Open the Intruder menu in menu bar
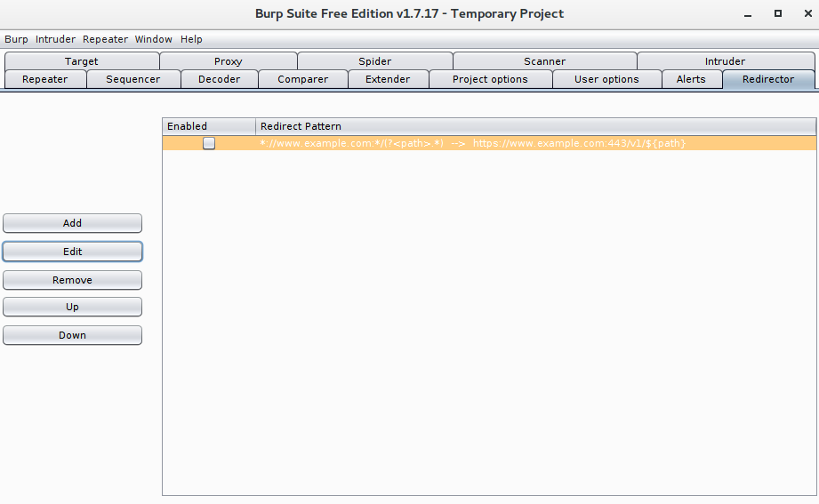The width and height of the screenshot is (819, 504). pos(55,39)
